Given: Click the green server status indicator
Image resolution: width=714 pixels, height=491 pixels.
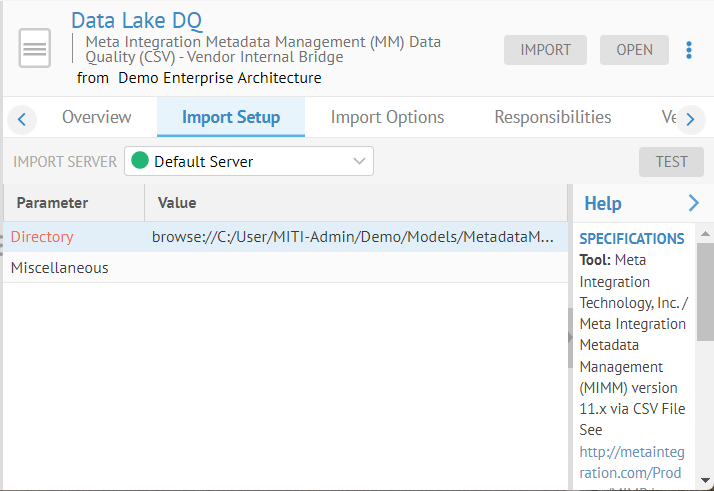Looking at the screenshot, I should (140, 161).
